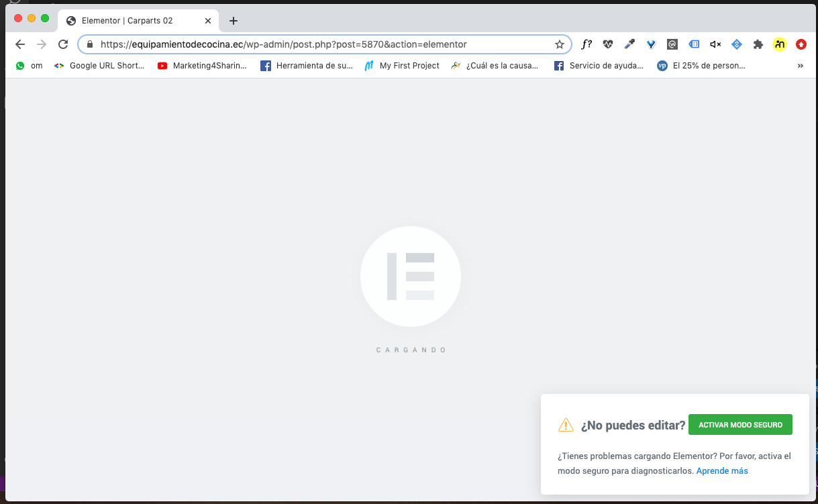Open a new browser tab
This screenshot has width=818, height=504.
tap(234, 21)
